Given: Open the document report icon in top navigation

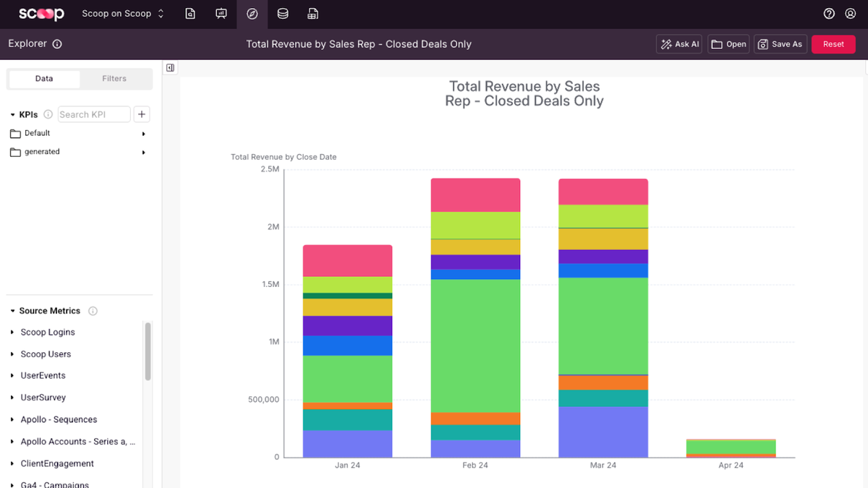Looking at the screenshot, I should click(x=190, y=14).
